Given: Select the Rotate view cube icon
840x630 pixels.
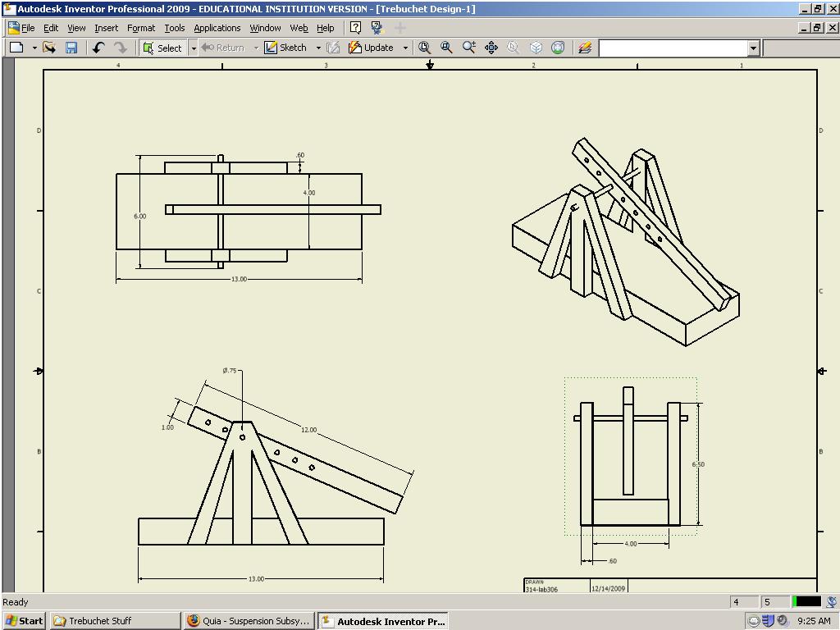Looking at the screenshot, I should (x=535, y=48).
